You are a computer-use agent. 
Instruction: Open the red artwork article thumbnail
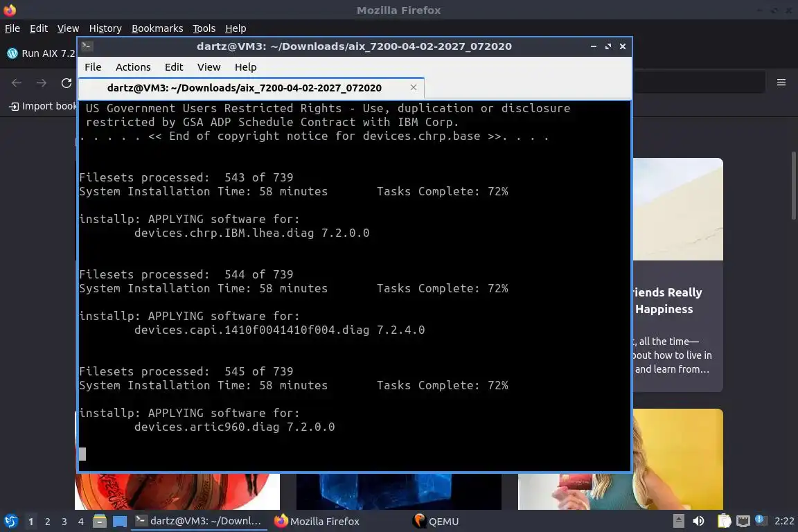pyautogui.click(x=177, y=491)
